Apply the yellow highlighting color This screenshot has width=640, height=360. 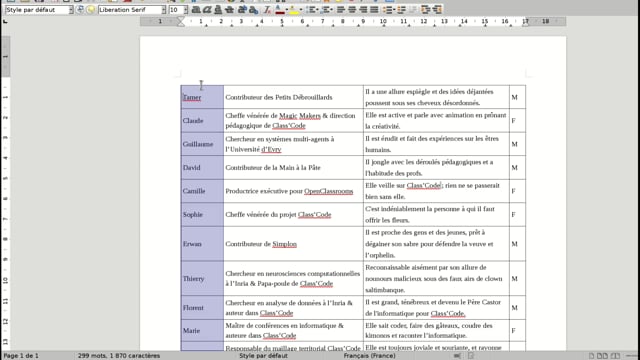coord(294,9)
